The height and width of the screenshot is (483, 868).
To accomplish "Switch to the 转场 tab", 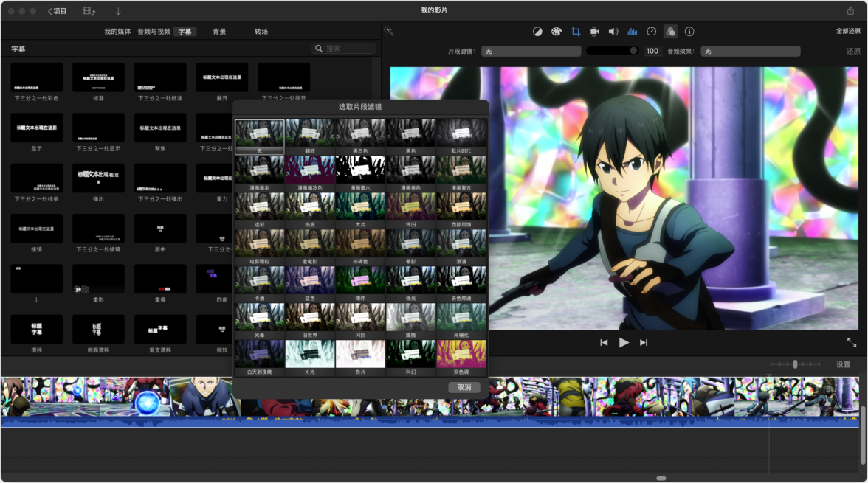I will pyautogui.click(x=261, y=32).
